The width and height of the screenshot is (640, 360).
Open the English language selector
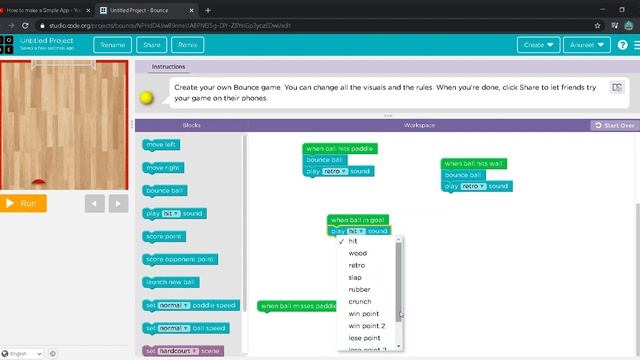[x=22, y=353]
